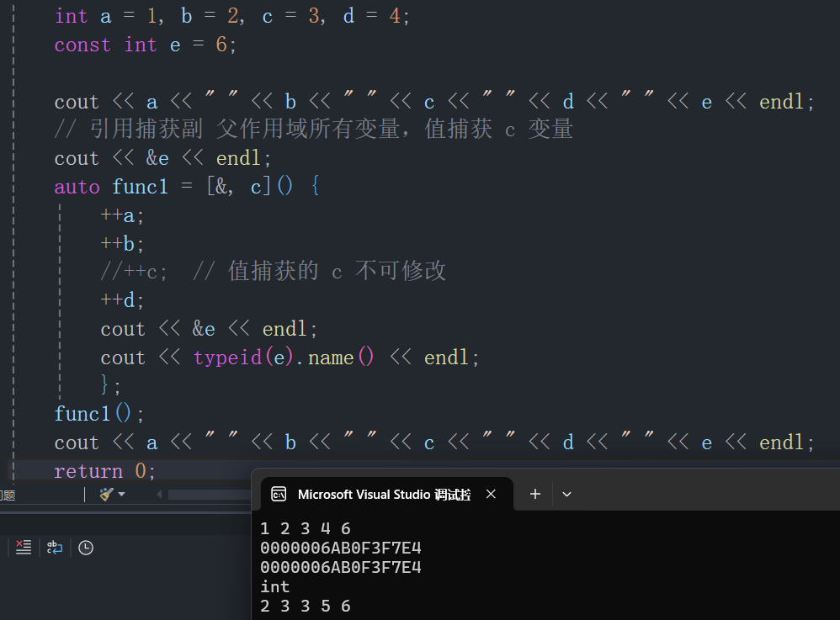Click the terminal icon in console tab
Image resolution: width=840 pixels, height=620 pixels.
pyautogui.click(x=279, y=494)
